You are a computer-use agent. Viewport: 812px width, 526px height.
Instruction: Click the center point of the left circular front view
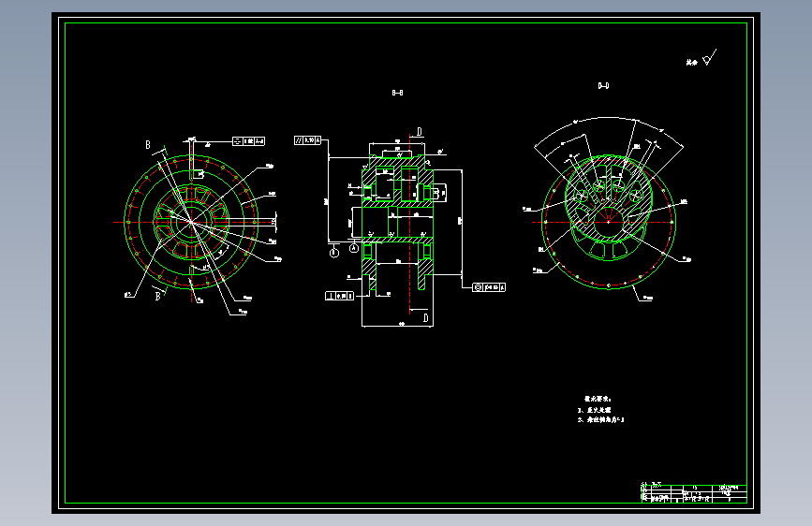pos(191,222)
